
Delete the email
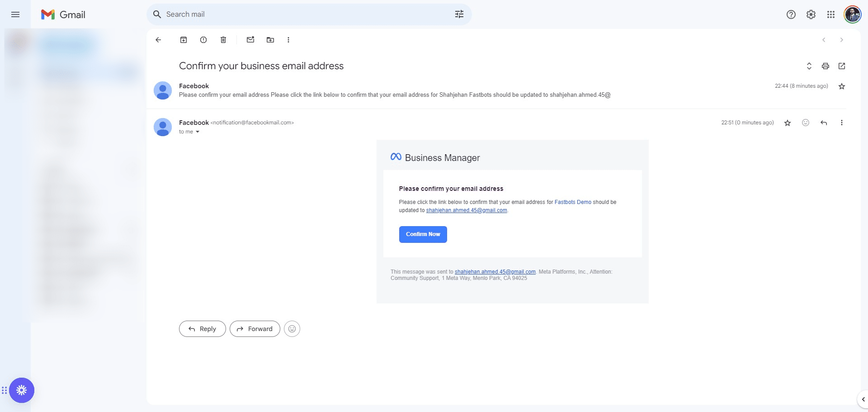click(x=223, y=40)
